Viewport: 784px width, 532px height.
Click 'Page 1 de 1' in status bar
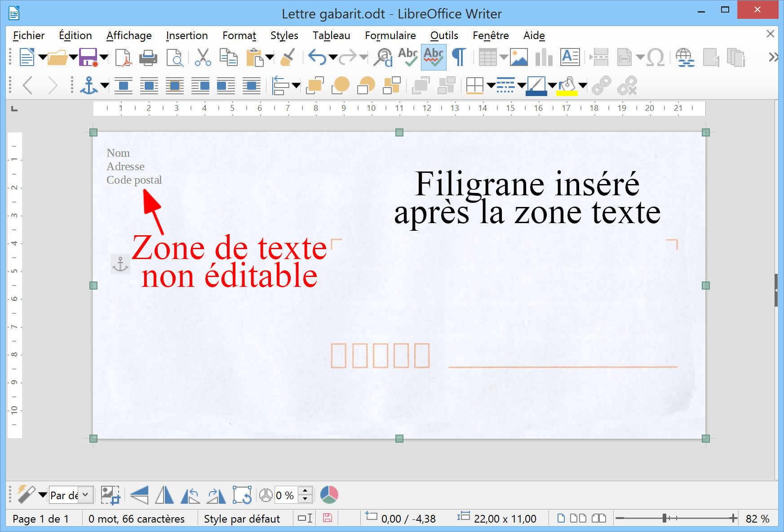40,519
